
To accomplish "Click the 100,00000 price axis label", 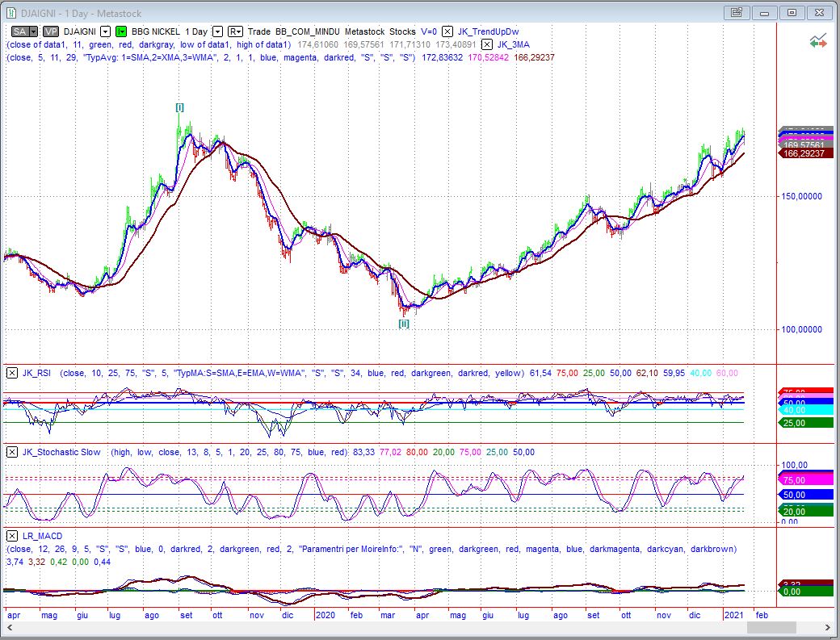I will [801, 329].
